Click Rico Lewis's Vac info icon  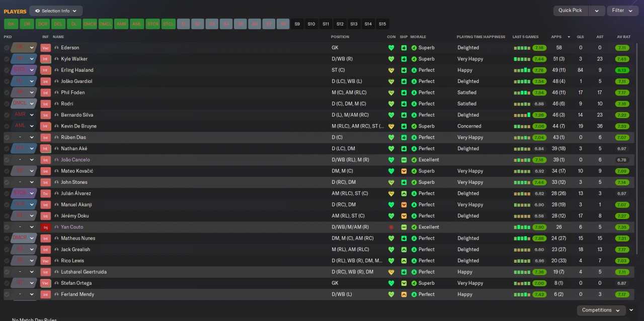pyautogui.click(x=46, y=261)
